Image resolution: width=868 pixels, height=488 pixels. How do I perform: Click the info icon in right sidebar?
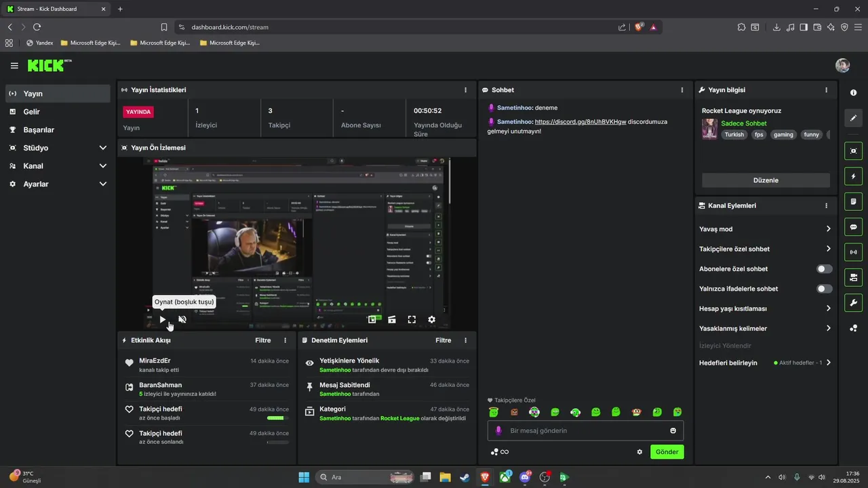(853, 93)
